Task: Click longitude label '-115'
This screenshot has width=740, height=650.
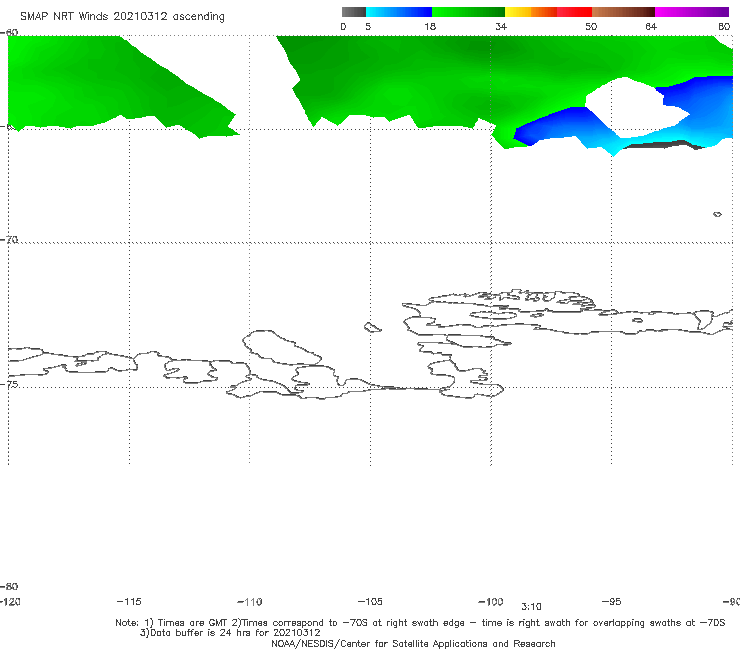Action: (129, 601)
